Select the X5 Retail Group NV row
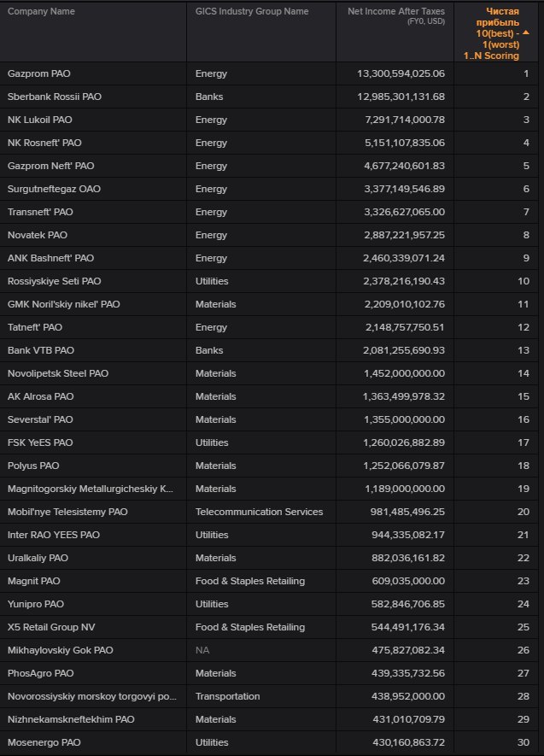The image size is (544, 756). [51, 627]
